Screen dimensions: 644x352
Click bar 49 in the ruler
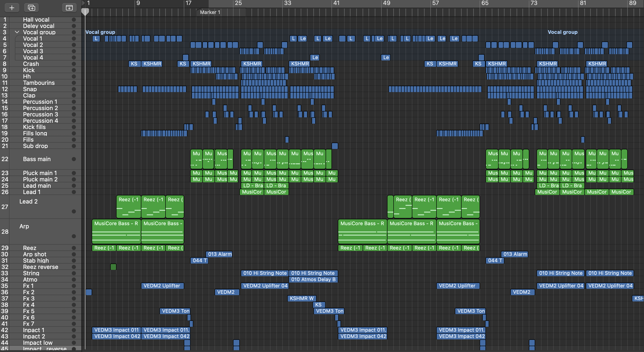point(386,3)
